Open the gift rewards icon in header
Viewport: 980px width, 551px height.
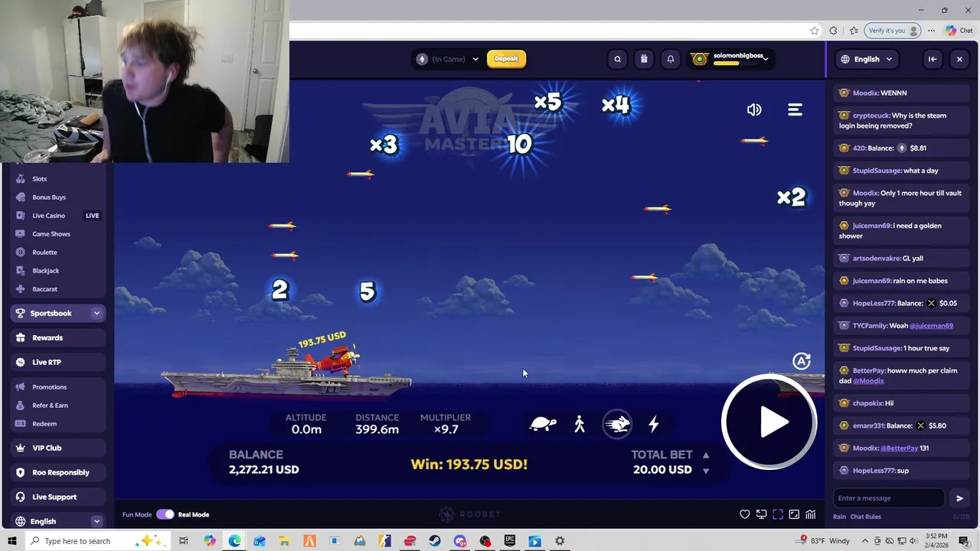(644, 59)
